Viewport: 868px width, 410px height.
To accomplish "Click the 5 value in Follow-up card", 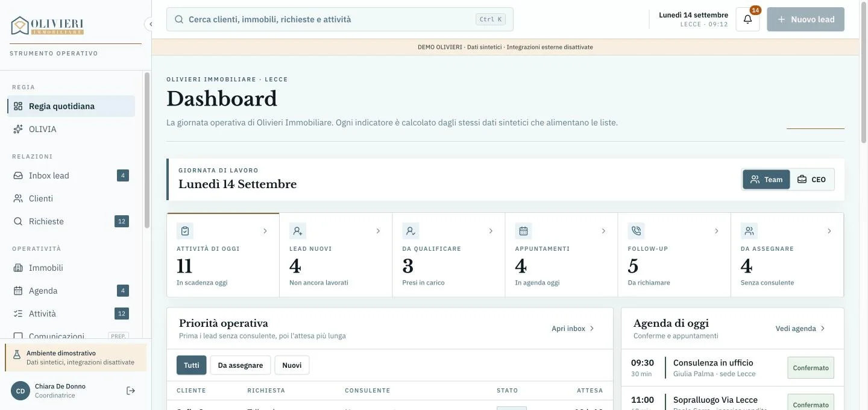I will 633,266.
